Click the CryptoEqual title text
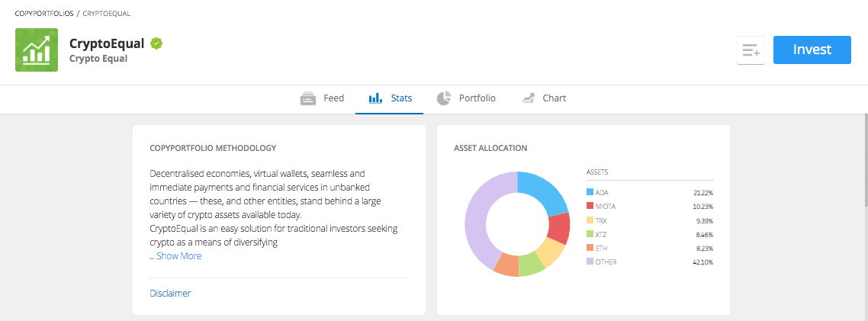 [107, 43]
